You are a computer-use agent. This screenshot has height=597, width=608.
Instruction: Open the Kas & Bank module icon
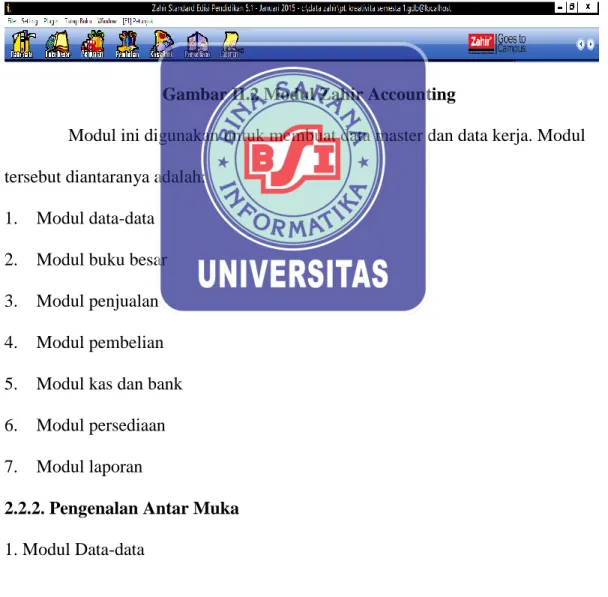tap(162, 45)
